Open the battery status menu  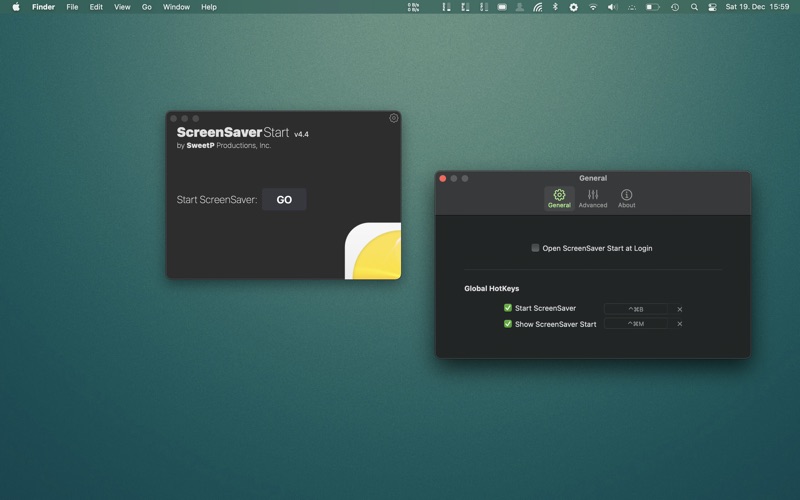point(653,7)
